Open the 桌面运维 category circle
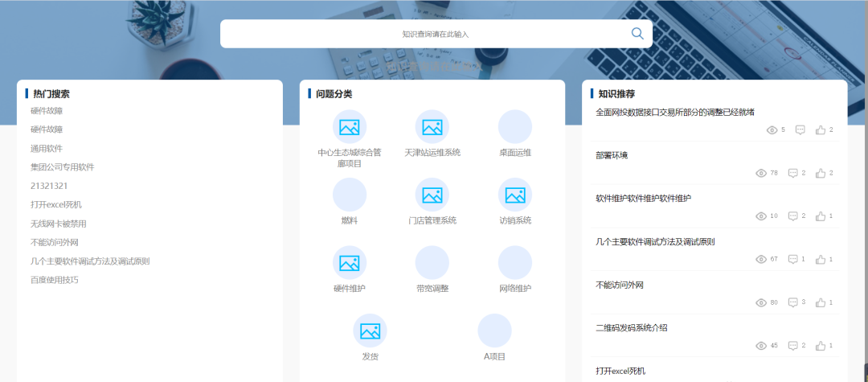The image size is (868, 382). point(515,127)
